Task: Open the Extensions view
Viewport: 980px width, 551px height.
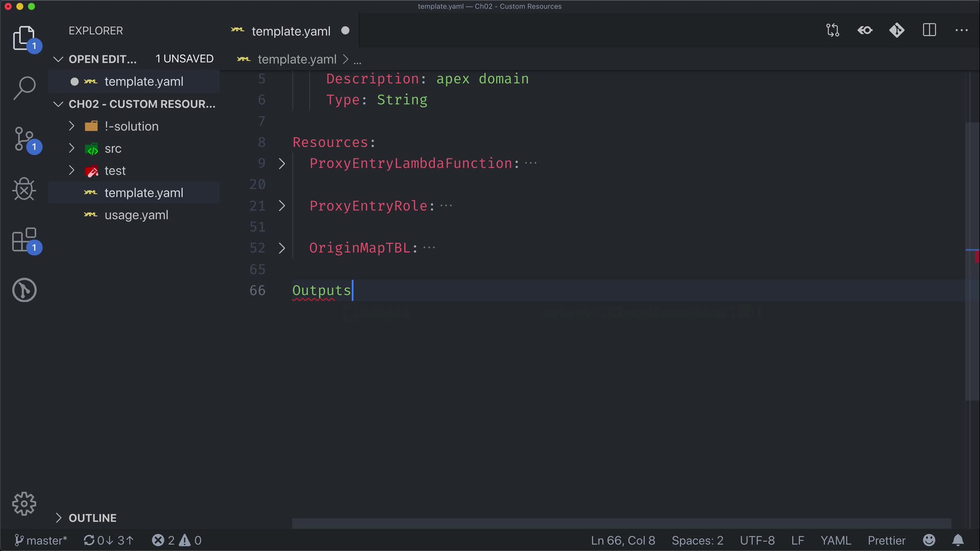Action: coord(24,240)
